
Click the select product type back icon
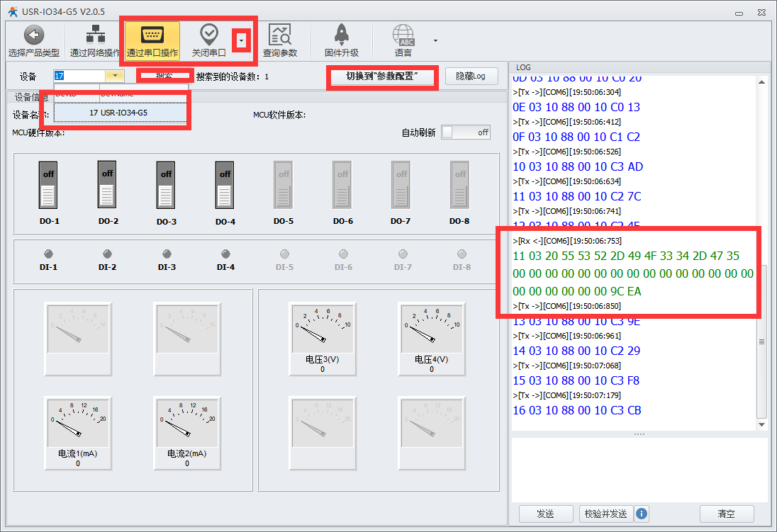[34, 35]
